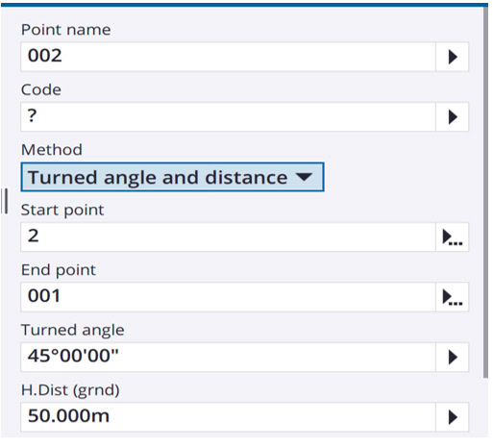493x448 pixels.
Task: Click the panel divider handle on left edge
Action: 5,203
